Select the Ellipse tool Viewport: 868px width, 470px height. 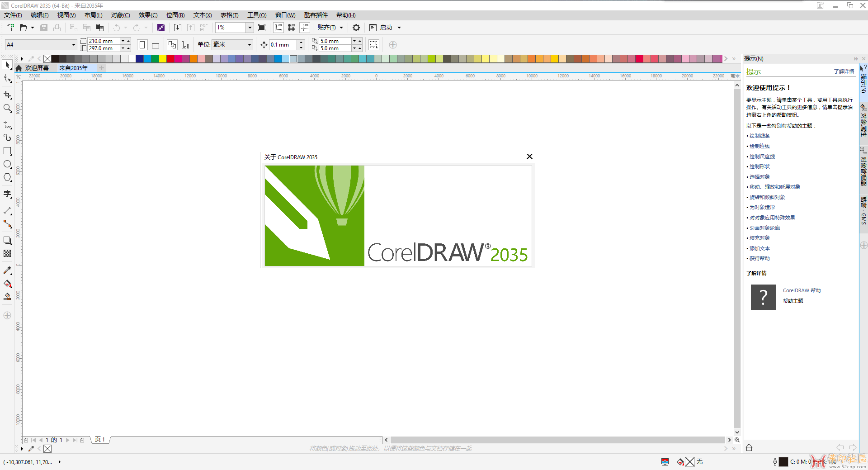click(x=8, y=164)
